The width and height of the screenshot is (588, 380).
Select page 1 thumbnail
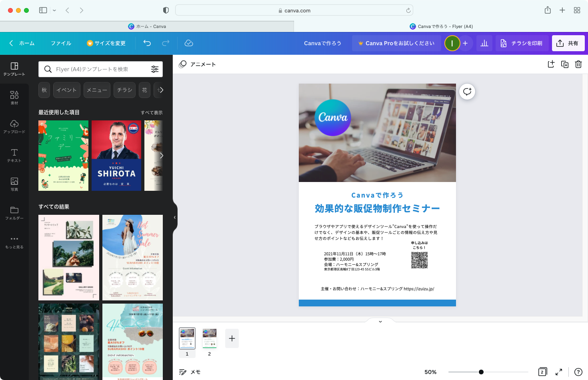(x=187, y=338)
